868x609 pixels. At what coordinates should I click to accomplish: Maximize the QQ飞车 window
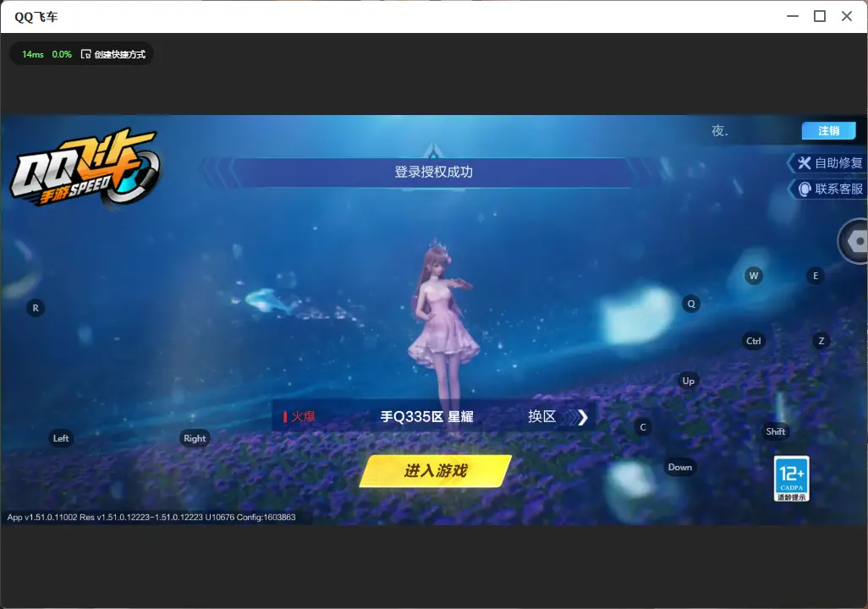(820, 17)
